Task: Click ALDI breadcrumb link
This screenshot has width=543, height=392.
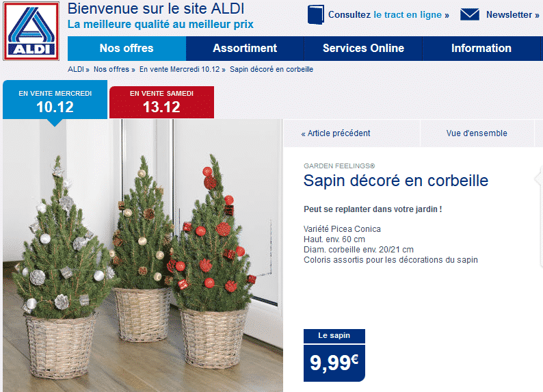Action: point(76,69)
